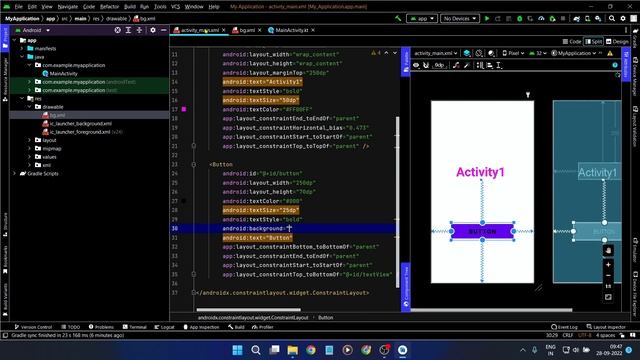Viewport: 640px width, 360px height.
Task: Open the File menu
Action: pyautogui.click(x=19, y=7)
